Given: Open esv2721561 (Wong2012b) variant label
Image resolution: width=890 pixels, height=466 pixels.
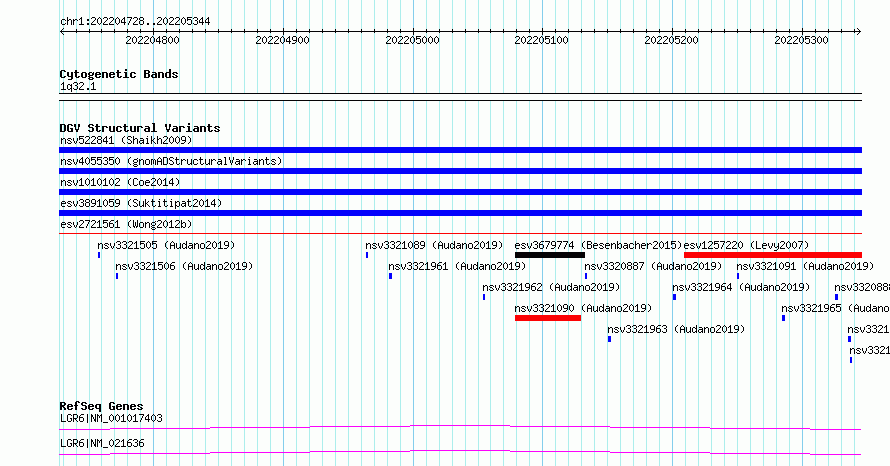Looking at the screenshot, I should point(126,224).
